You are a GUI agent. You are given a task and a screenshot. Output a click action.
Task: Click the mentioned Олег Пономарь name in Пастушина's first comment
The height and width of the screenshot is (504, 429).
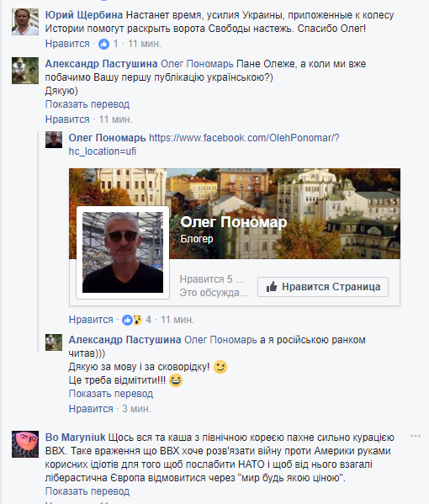(x=197, y=64)
